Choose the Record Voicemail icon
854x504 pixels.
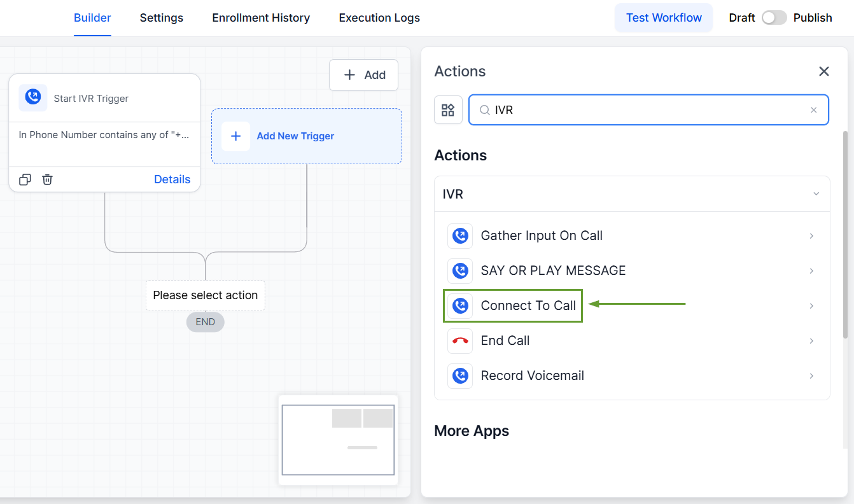460,376
